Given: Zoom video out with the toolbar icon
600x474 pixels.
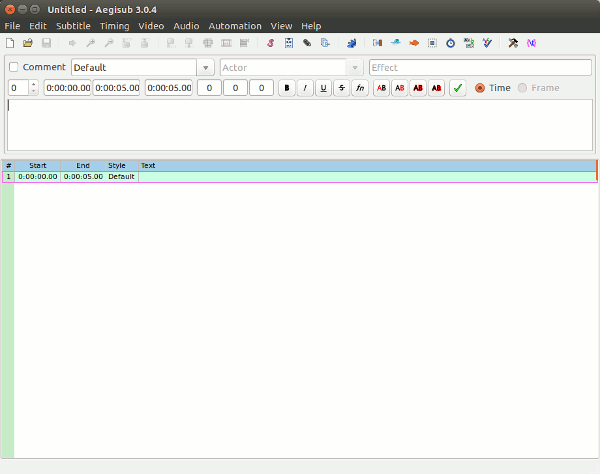Looking at the screenshot, I should (109, 43).
